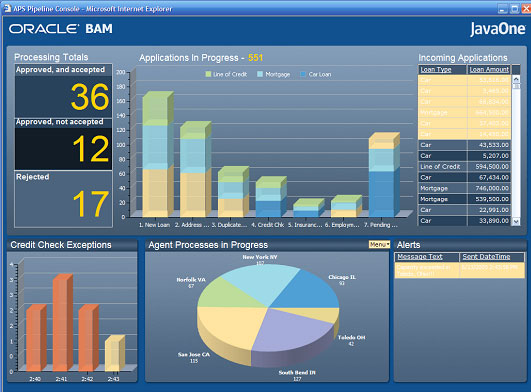Viewport: 531px width, 392px height.
Task: Click the 6. Employm stacked bar
Action: (x=346, y=206)
